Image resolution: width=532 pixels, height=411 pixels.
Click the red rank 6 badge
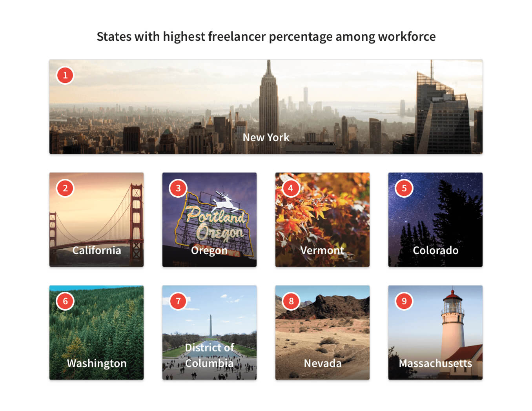click(65, 301)
